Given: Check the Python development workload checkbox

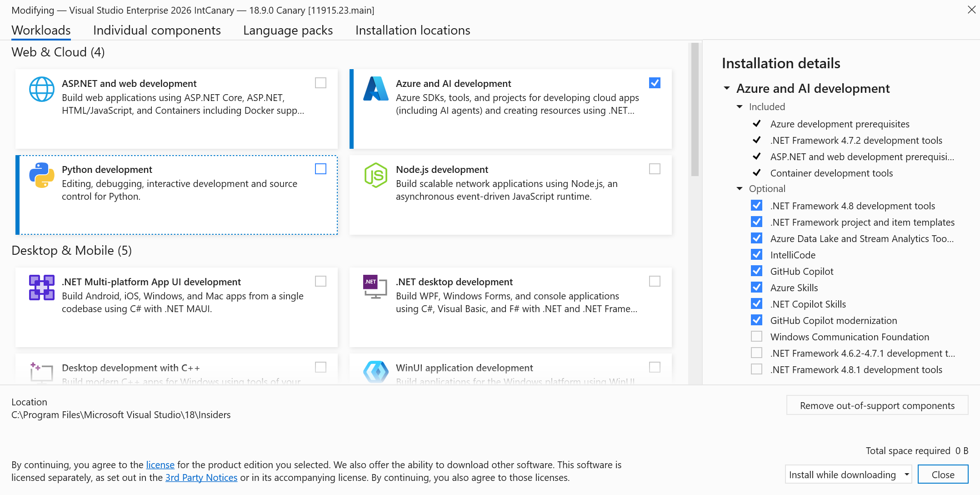Looking at the screenshot, I should [x=320, y=169].
